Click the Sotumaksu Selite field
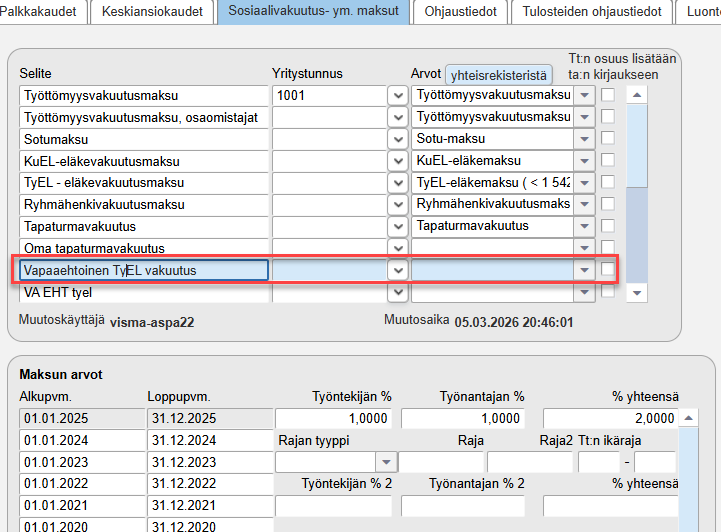Viewport: 721px width, 532px height. [x=143, y=139]
